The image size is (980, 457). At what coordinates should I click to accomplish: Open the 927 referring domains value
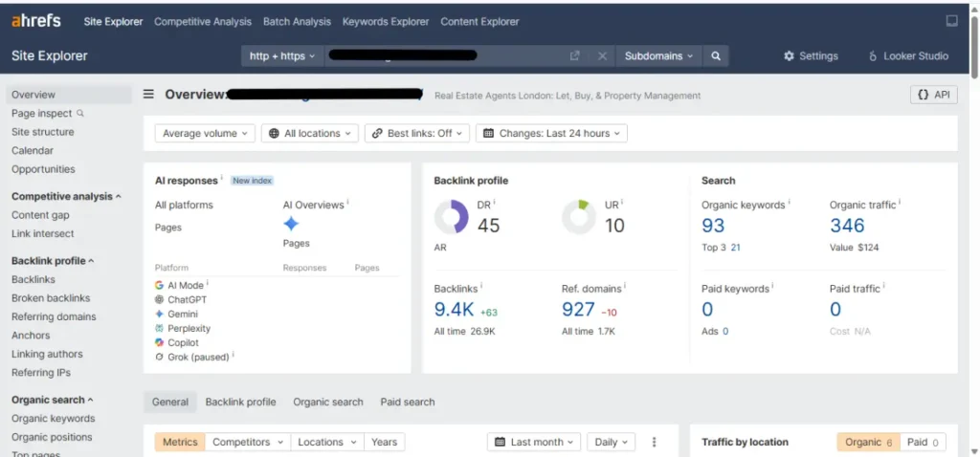coord(578,309)
